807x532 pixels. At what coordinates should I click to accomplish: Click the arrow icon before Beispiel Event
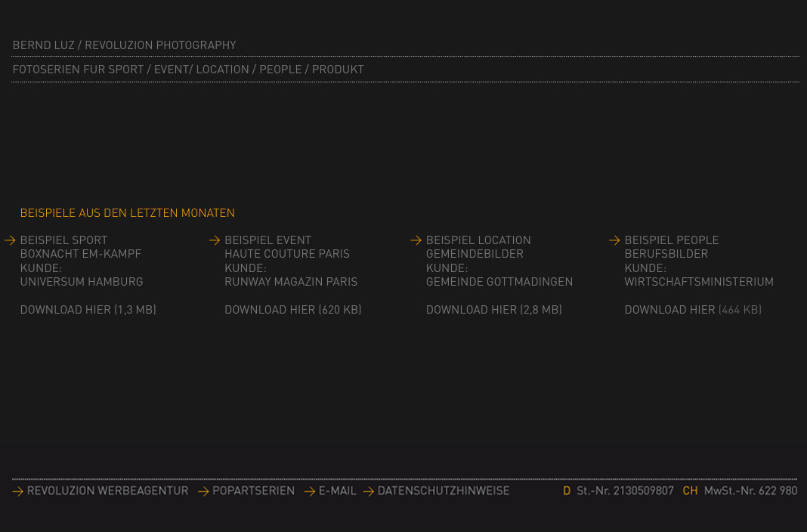click(215, 241)
